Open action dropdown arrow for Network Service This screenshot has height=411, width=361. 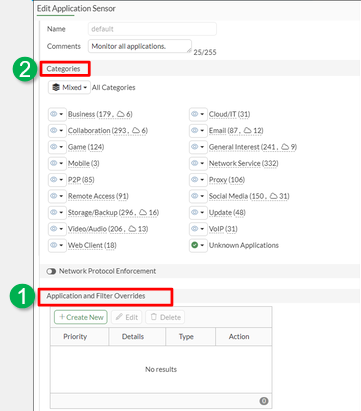pos(202,163)
